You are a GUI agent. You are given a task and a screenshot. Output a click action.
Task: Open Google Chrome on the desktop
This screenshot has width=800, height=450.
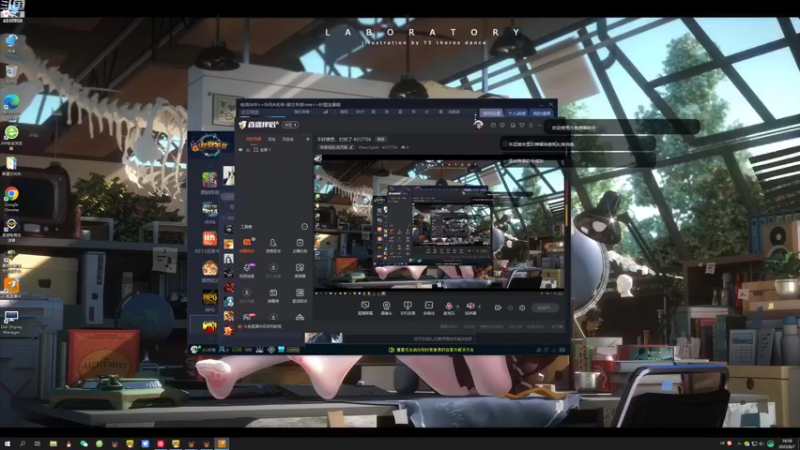coord(11,198)
